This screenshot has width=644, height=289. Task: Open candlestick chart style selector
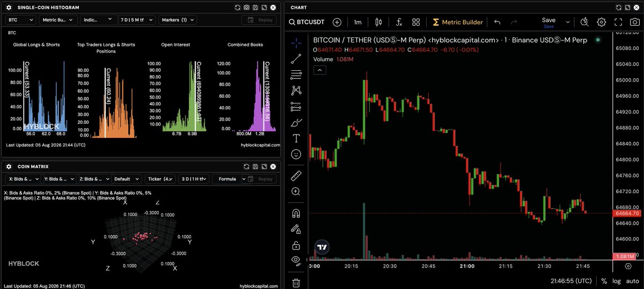click(x=378, y=22)
